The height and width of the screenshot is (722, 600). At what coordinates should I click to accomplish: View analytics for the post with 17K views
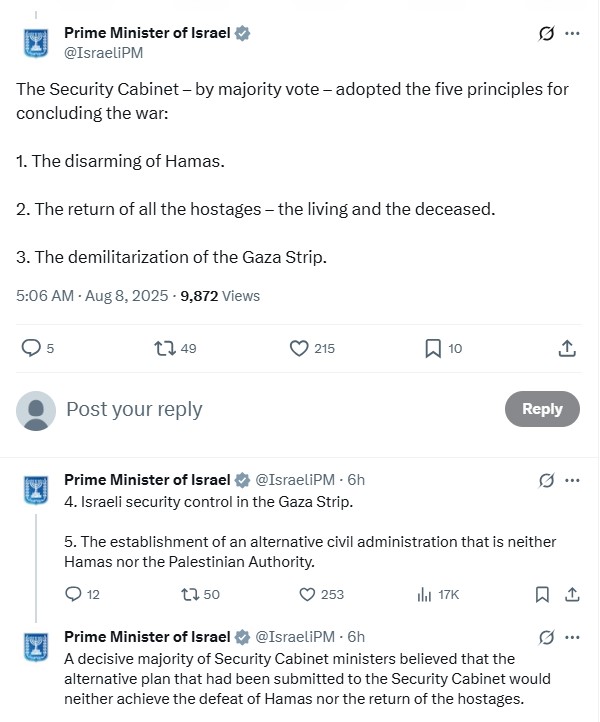point(438,594)
